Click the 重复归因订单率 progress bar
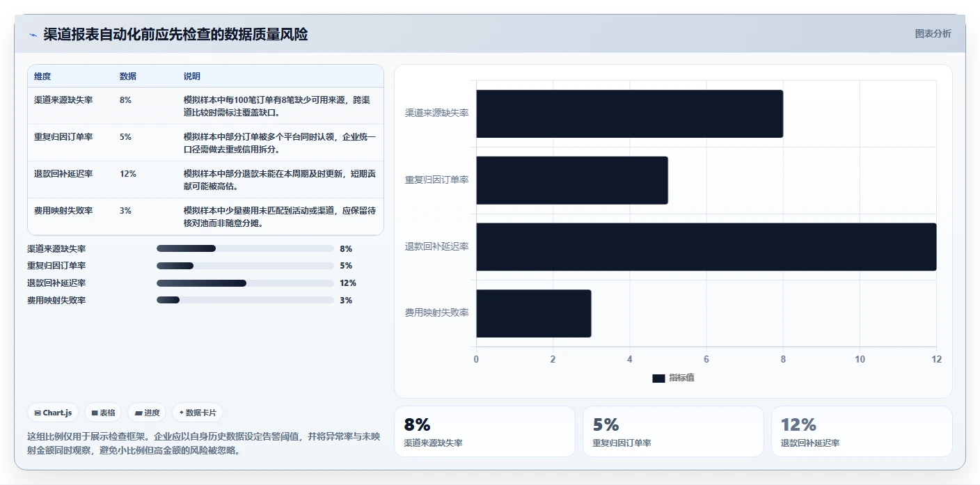 point(245,266)
